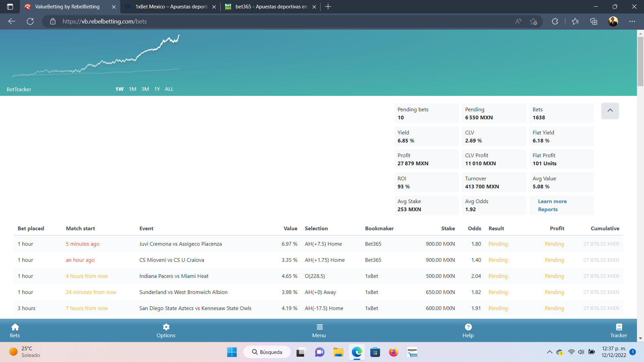Open Microsoft Store from taskbar

[x=375, y=352]
